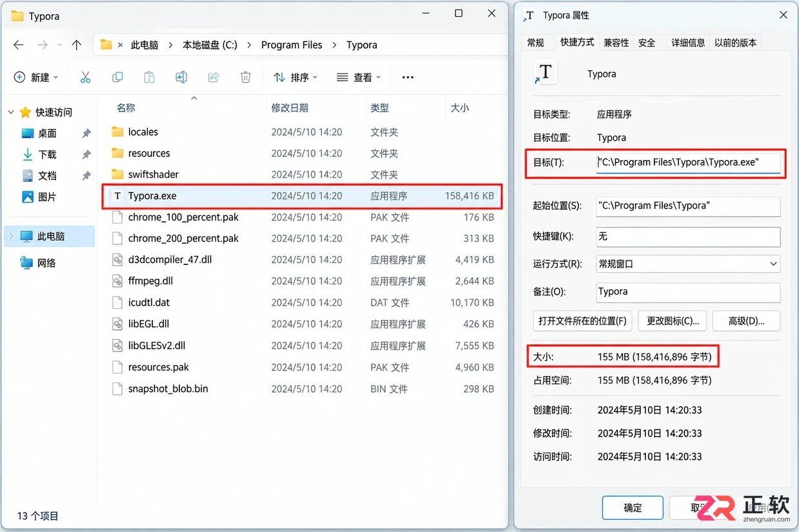Select the resources folder icon
The height and width of the screenshot is (532, 799).
(117, 153)
